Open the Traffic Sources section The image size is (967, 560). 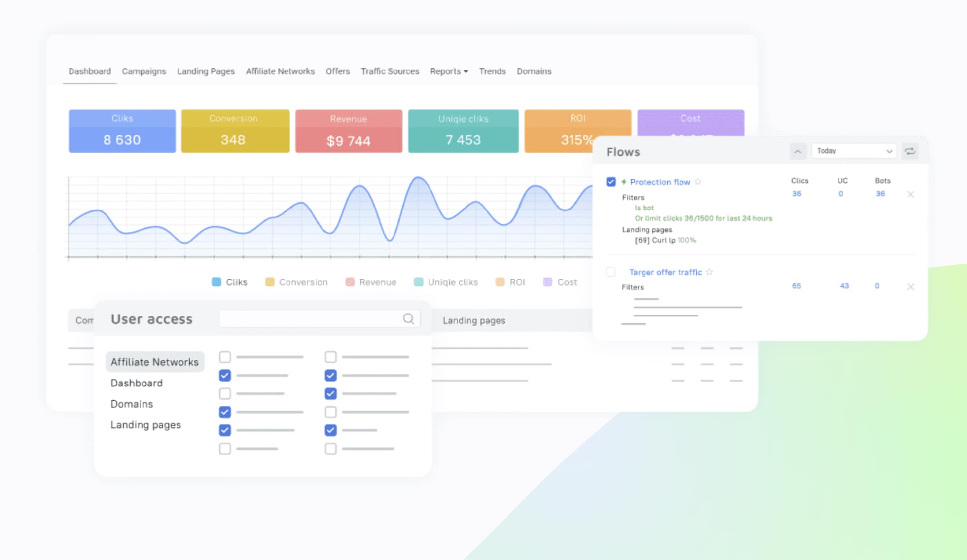pyautogui.click(x=390, y=71)
